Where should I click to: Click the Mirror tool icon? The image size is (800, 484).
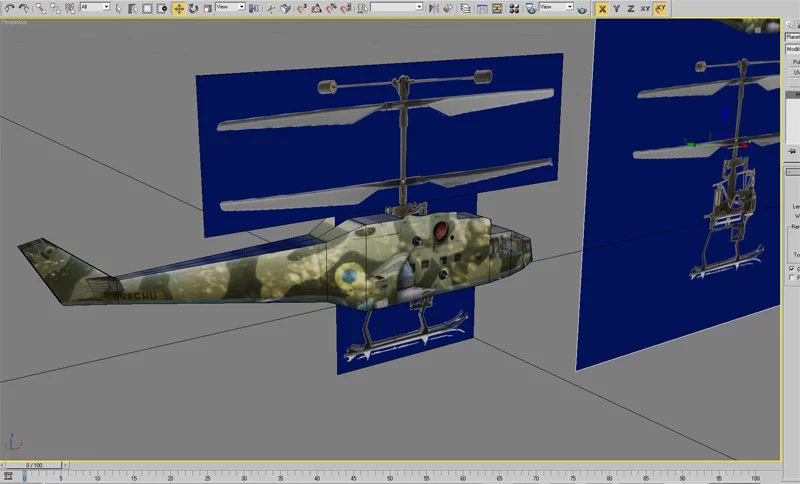[432, 8]
